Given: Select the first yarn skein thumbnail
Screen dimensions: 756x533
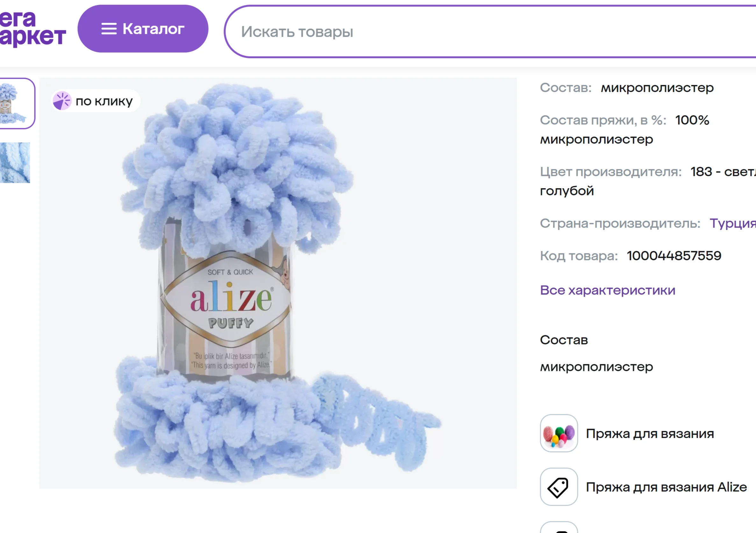Looking at the screenshot, I should click(x=15, y=103).
